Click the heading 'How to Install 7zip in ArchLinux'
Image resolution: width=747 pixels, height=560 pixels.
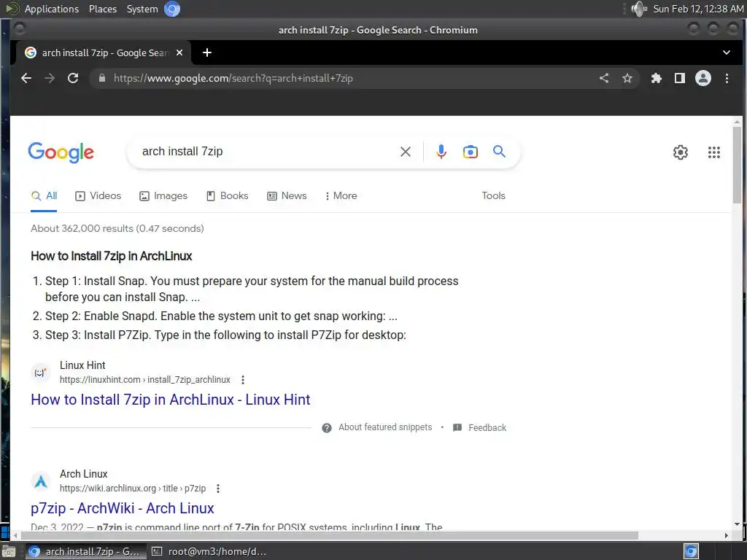(112, 256)
